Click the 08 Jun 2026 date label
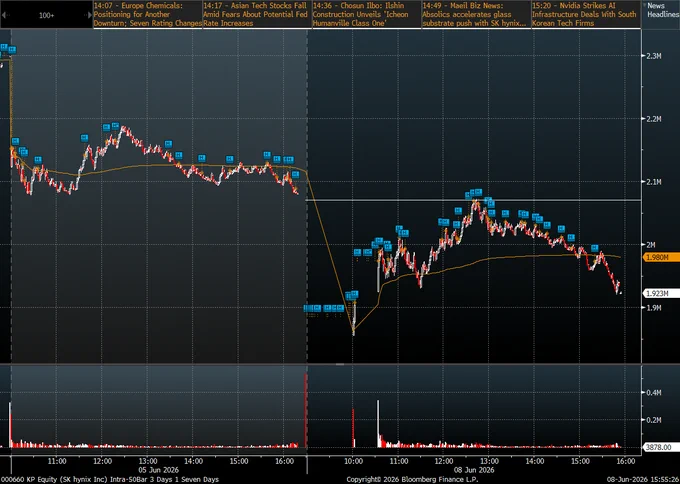This screenshot has height=484, width=680. coord(474,470)
